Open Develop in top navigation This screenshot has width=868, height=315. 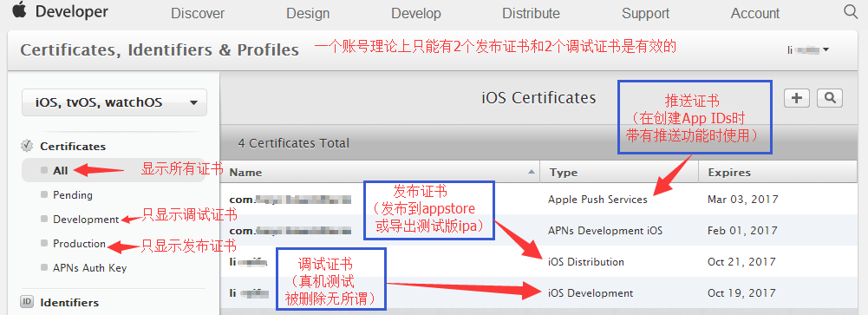(415, 13)
